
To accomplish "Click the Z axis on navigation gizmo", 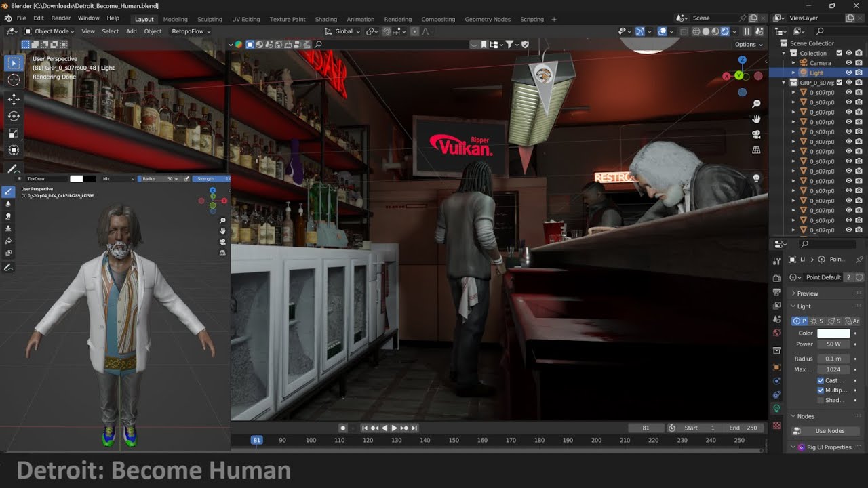I will 742,60.
